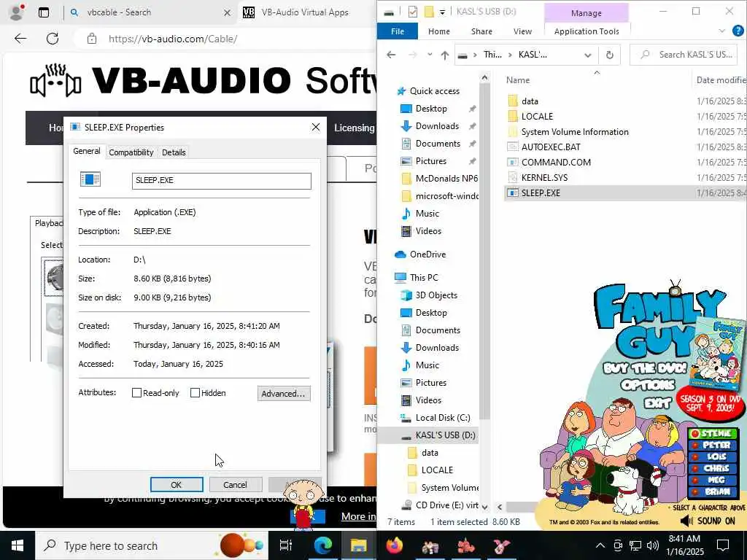
Task: Open the notification center icon
Action: click(723, 545)
